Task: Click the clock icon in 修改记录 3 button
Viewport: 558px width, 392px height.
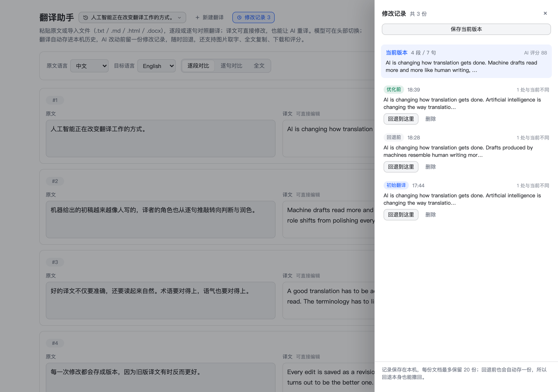Action: pos(239,17)
